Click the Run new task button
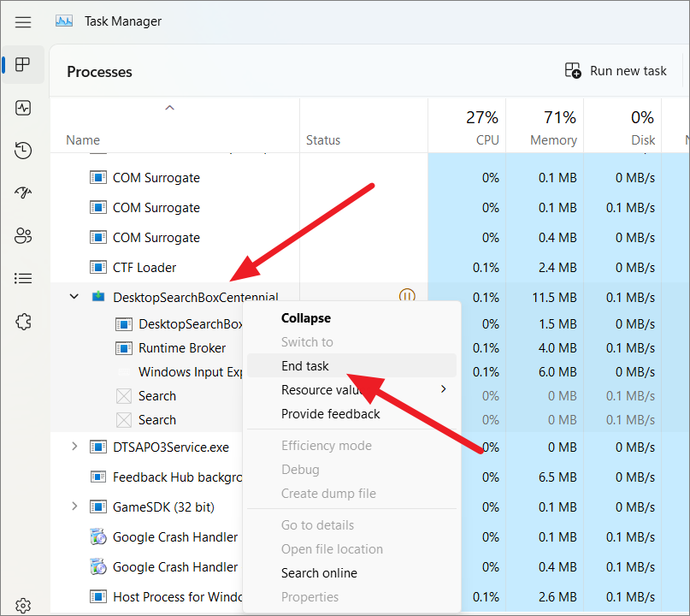 point(616,71)
